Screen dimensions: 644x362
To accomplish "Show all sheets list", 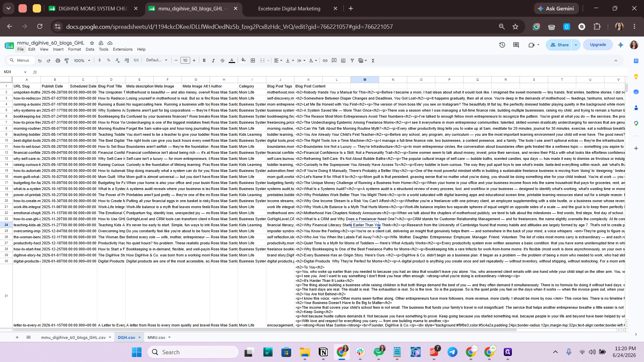I will click(29, 338).
